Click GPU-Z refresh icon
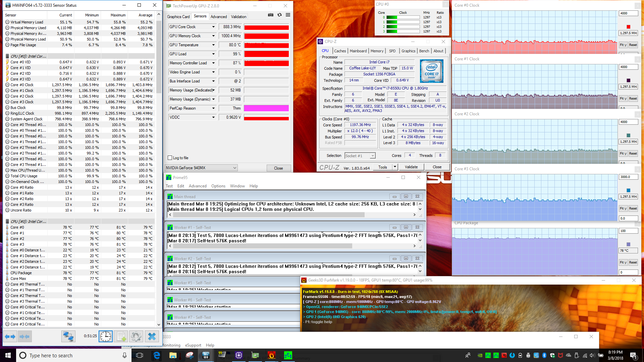This screenshot has width=644, height=362. point(279,15)
